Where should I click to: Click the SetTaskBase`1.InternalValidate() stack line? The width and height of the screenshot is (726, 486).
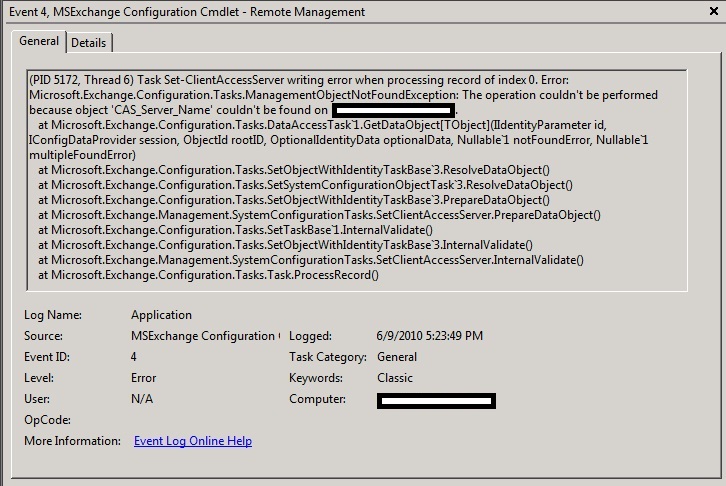coord(235,230)
